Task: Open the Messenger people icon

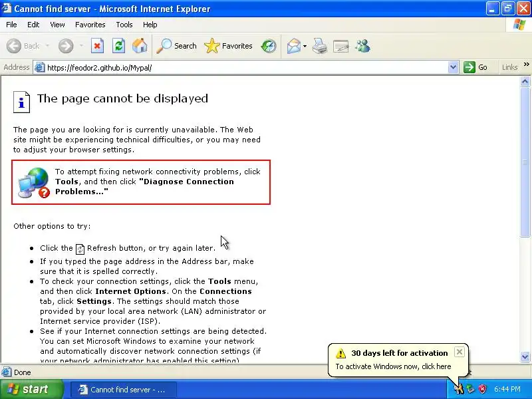Action: click(x=362, y=46)
